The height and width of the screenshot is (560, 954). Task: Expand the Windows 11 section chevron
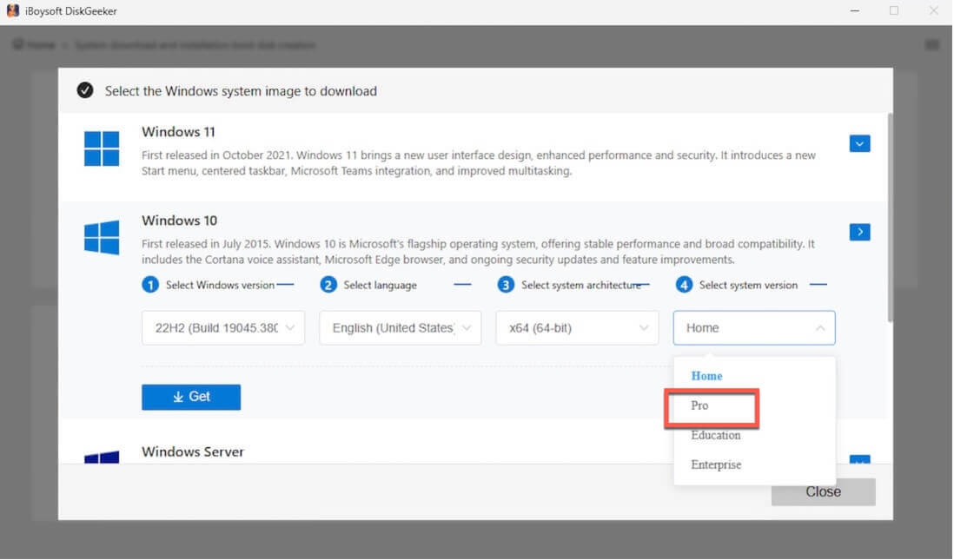(x=859, y=143)
